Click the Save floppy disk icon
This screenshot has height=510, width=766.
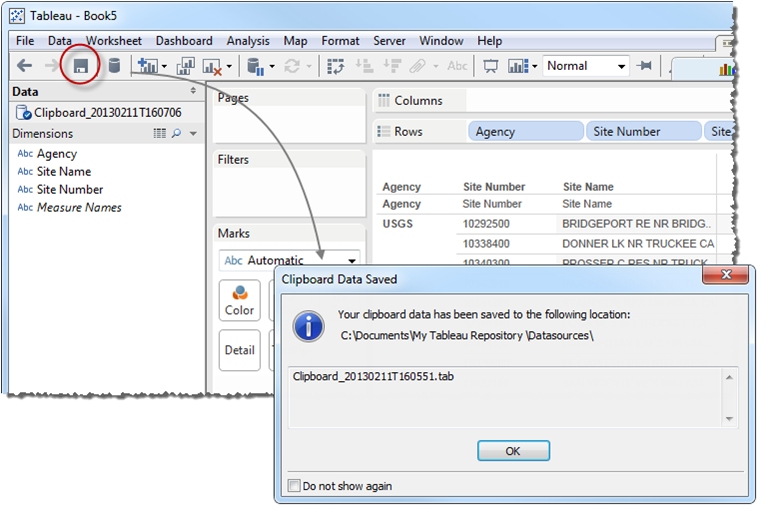point(81,65)
